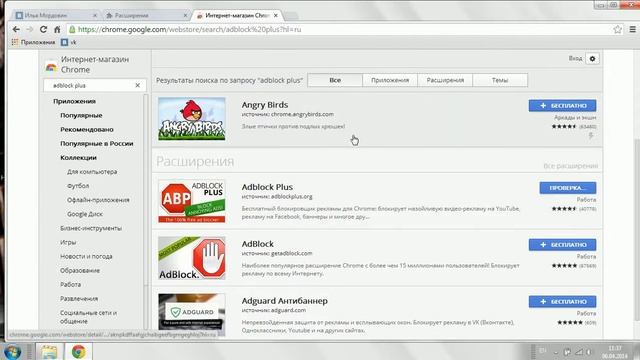The width and height of the screenshot is (640, 360).
Task: Click the address bar URL
Action: pyautogui.click(x=189, y=29)
